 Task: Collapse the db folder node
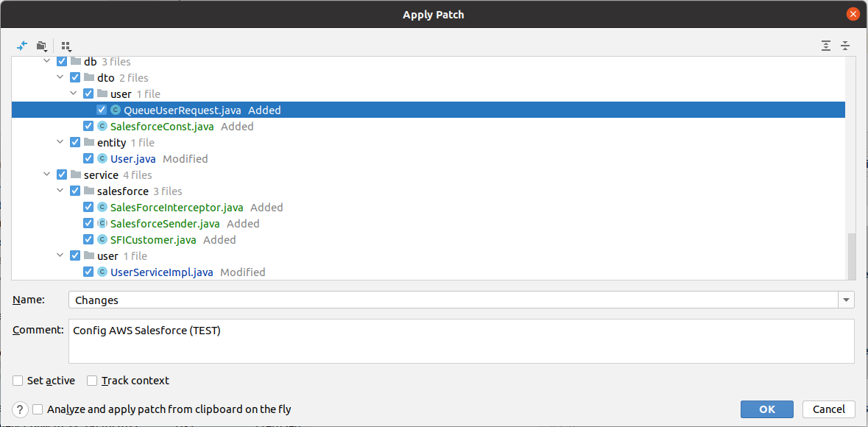click(48, 62)
